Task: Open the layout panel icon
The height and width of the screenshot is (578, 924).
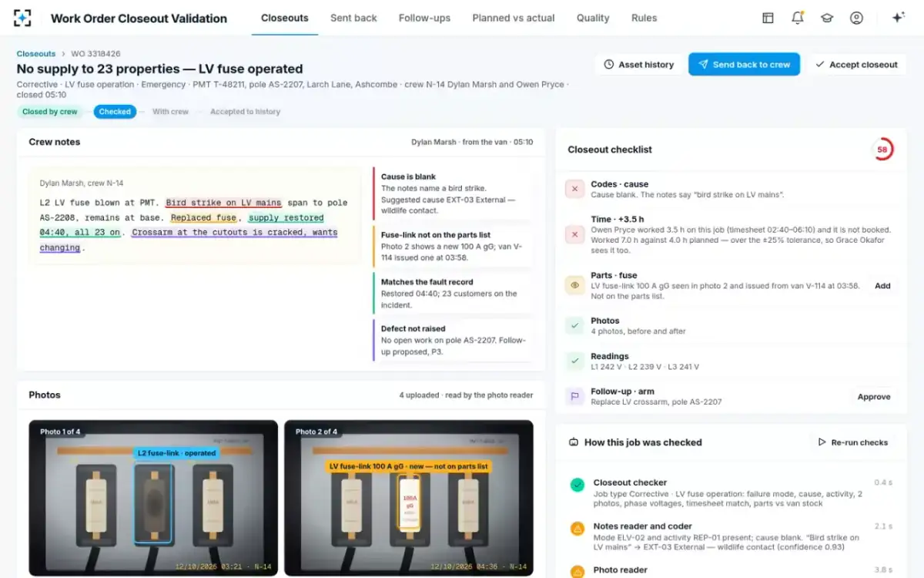Action: (768, 18)
